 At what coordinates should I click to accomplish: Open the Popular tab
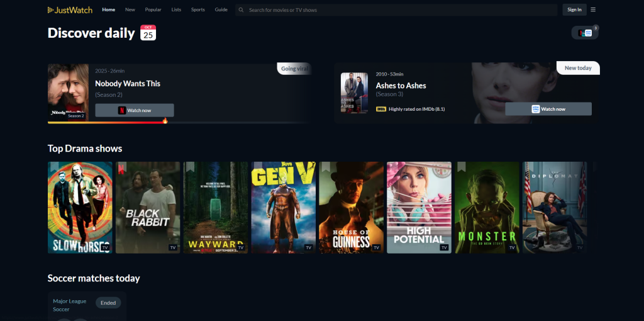tap(153, 10)
